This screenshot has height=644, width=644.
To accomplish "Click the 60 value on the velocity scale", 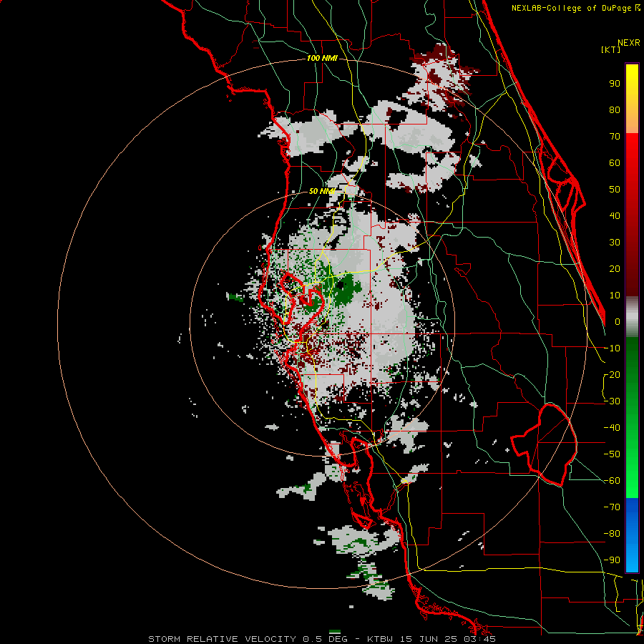I will 615,163.
